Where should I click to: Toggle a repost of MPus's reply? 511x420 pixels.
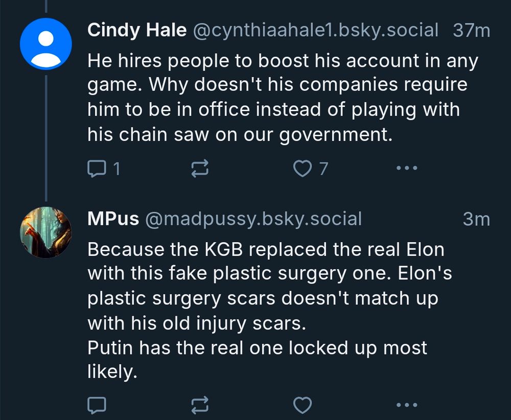[200, 406]
